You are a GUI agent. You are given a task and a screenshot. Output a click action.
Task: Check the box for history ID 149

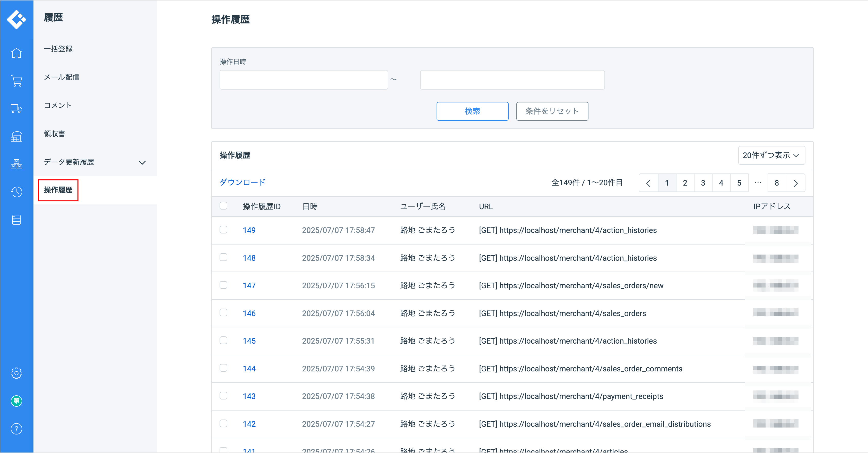pos(223,230)
